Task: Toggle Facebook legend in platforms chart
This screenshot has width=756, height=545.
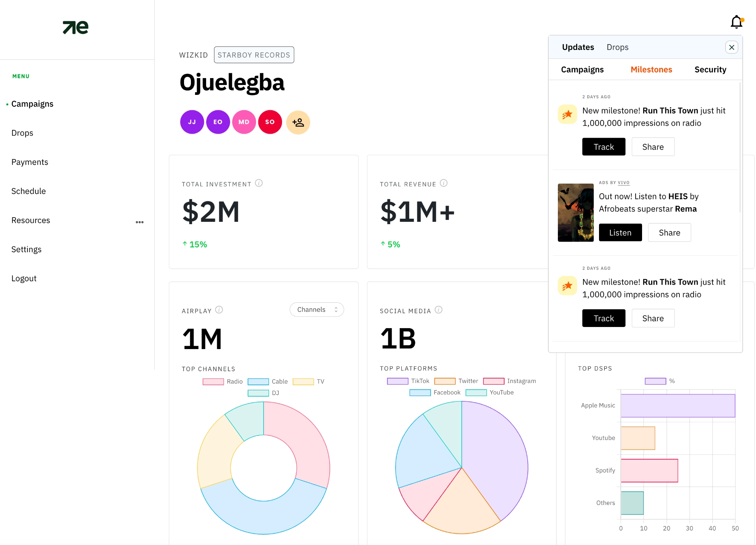Action: point(435,393)
